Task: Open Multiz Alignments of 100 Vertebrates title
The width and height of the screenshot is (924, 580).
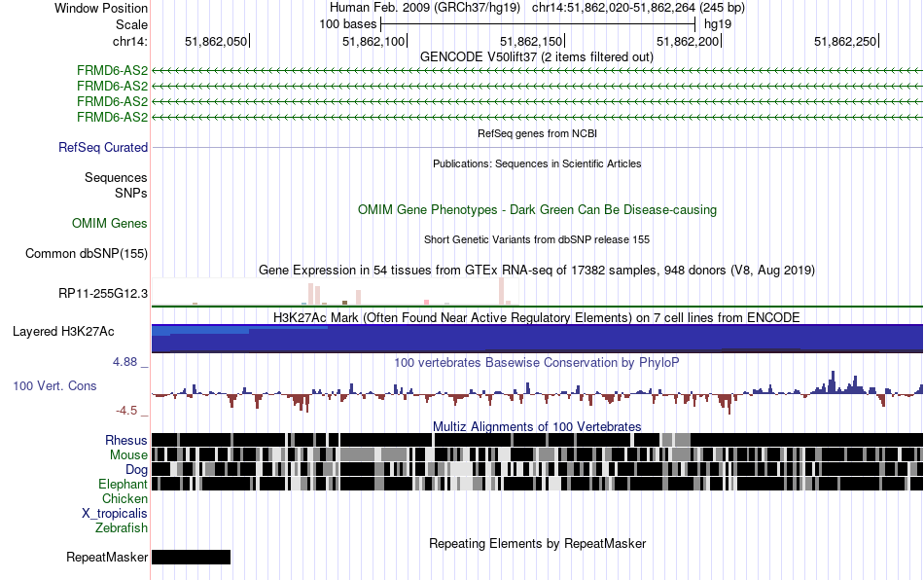Action: tap(537, 426)
